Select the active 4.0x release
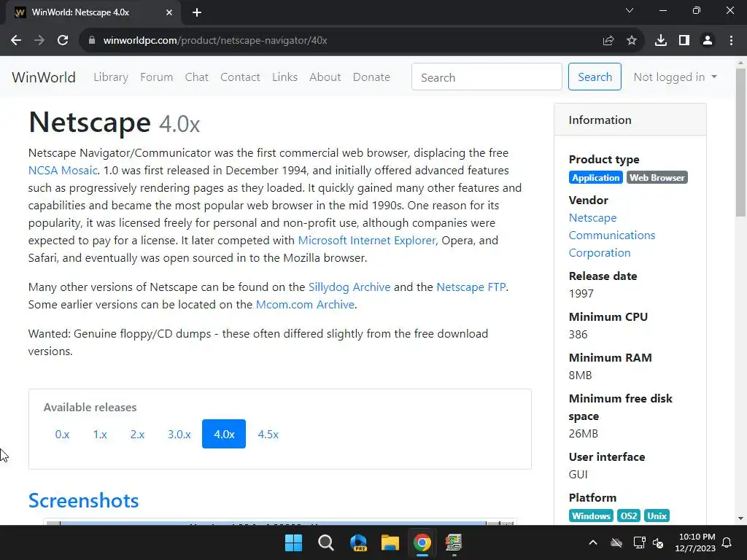Viewport: 747px width, 560px height. point(224,435)
